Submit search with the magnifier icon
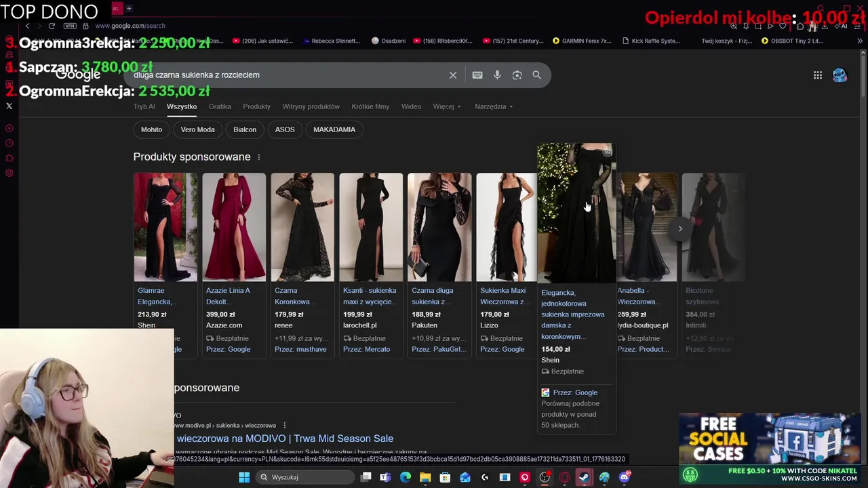868x488 pixels. (537, 75)
